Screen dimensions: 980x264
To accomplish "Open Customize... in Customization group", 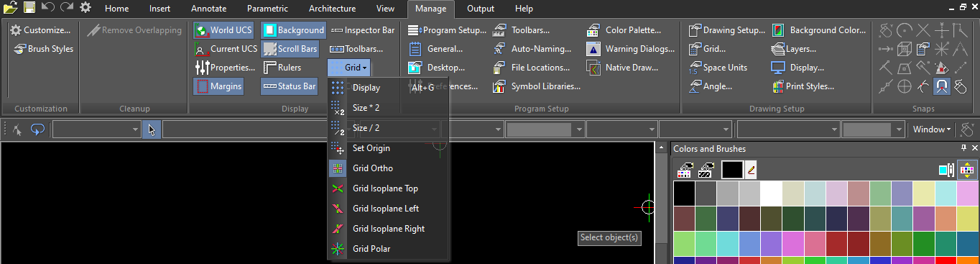I will click(41, 30).
